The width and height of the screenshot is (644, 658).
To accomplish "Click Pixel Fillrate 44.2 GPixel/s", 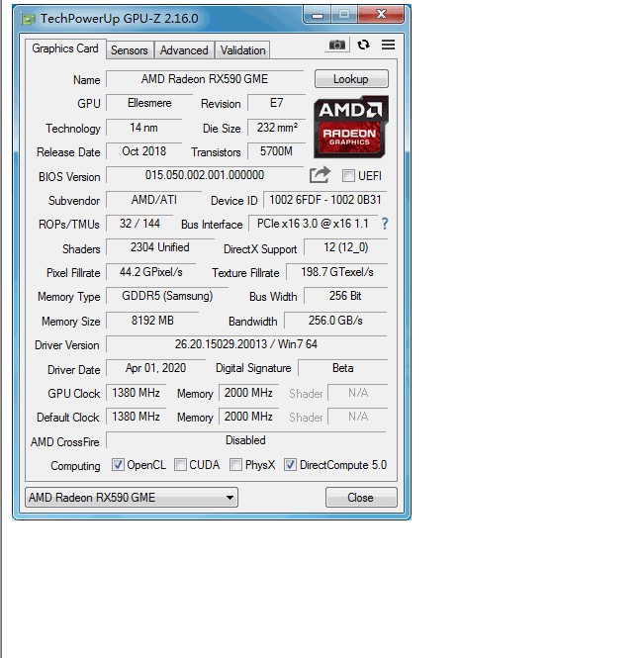I will (x=151, y=272).
